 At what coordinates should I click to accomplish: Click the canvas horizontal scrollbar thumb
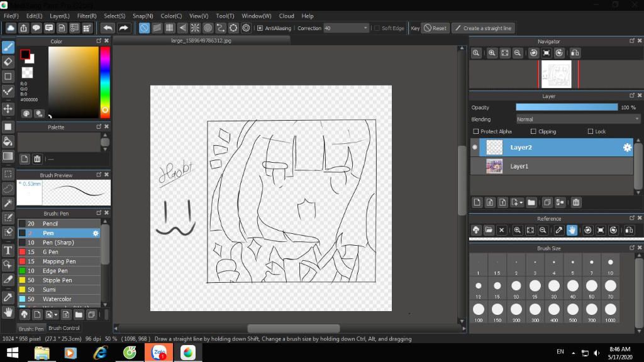click(294, 328)
